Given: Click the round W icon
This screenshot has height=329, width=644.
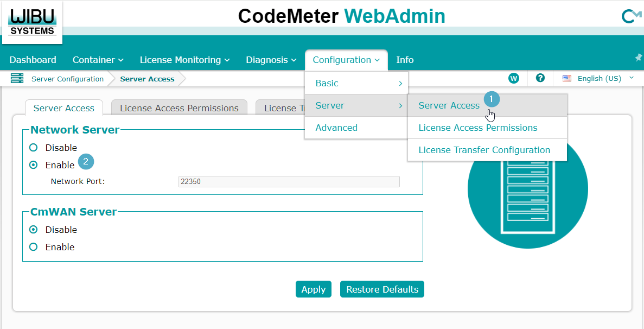Looking at the screenshot, I should pos(513,79).
